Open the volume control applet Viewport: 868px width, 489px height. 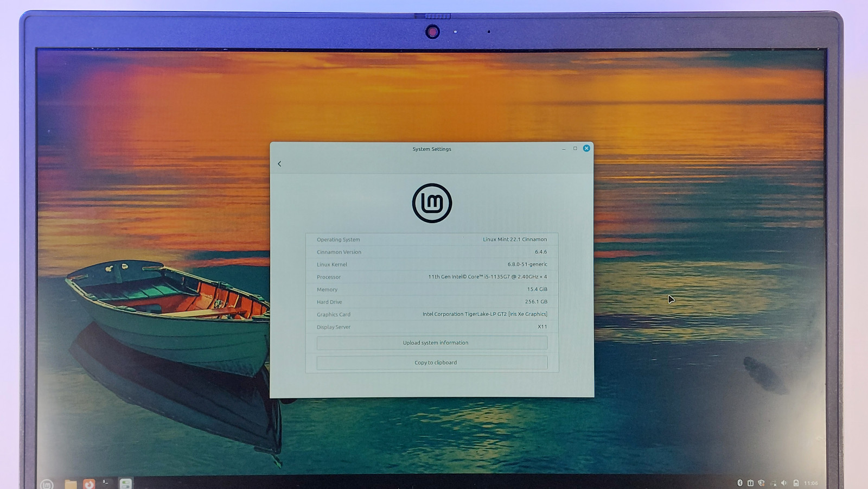tap(784, 483)
